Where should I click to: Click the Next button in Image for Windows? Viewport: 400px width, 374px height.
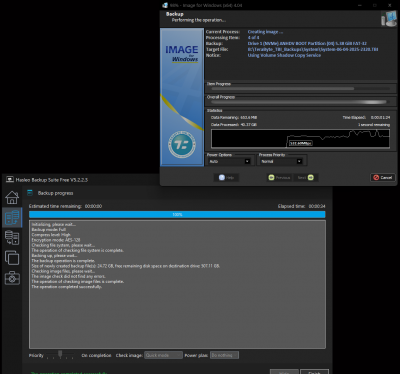click(306, 177)
